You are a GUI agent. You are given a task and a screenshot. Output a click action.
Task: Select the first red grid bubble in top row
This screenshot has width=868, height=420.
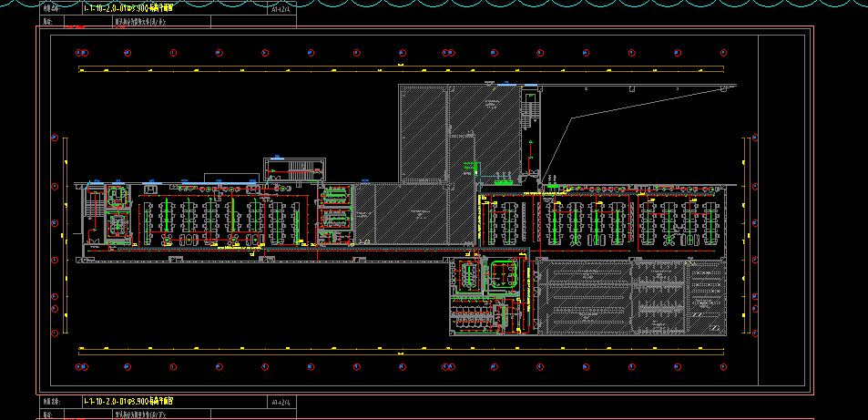pos(82,51)
